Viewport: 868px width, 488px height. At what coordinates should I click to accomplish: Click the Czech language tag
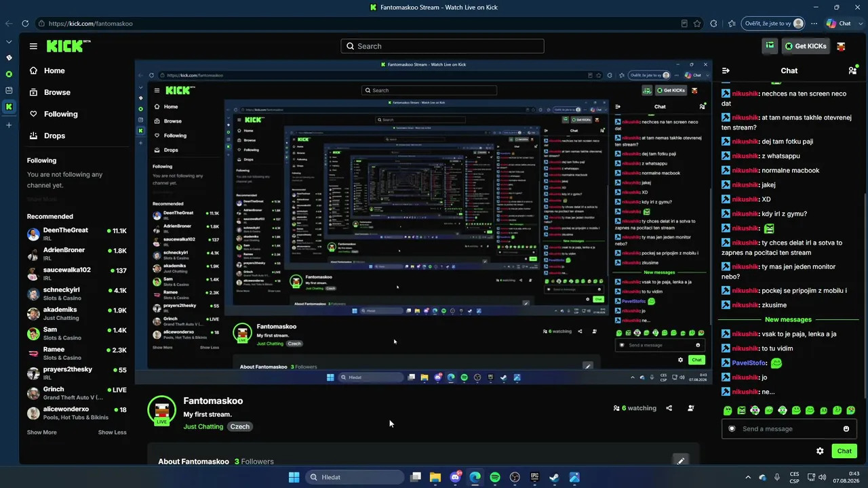coord(240,426)
